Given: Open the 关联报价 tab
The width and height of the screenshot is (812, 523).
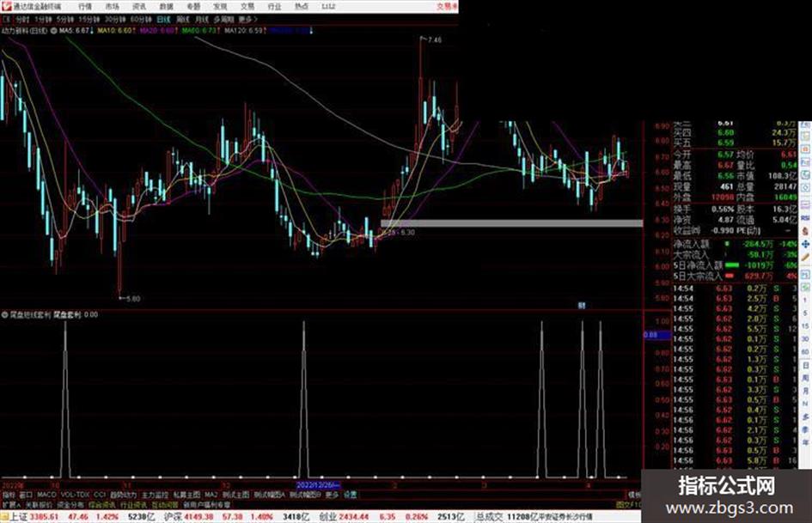Looking at the screenshot, I should pos(39,504).
